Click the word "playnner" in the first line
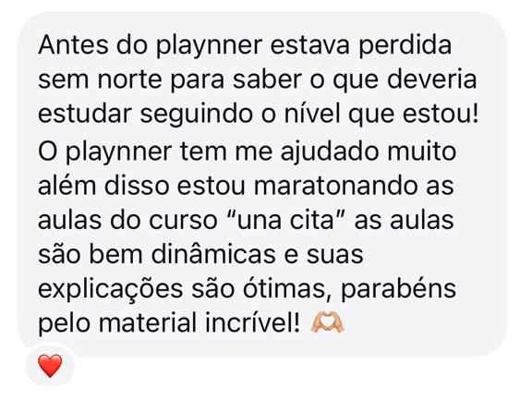This screenshot has width=532, height=400. click(x=210, y=47)
